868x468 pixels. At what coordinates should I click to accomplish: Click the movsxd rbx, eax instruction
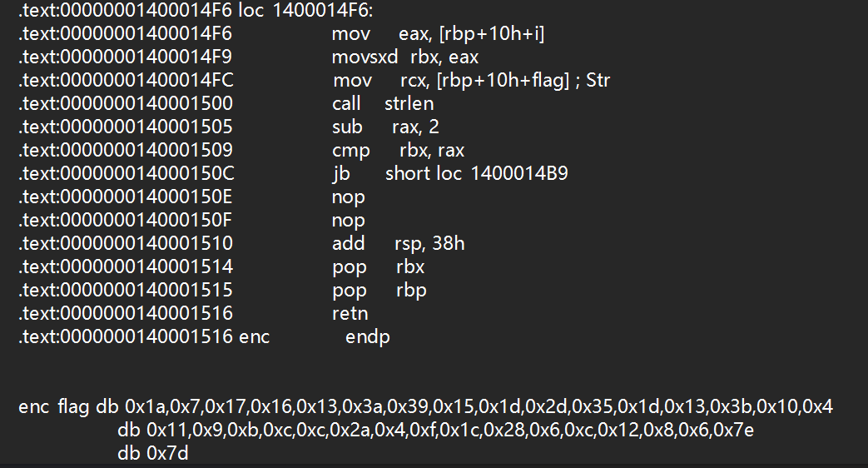coord(404,57)
